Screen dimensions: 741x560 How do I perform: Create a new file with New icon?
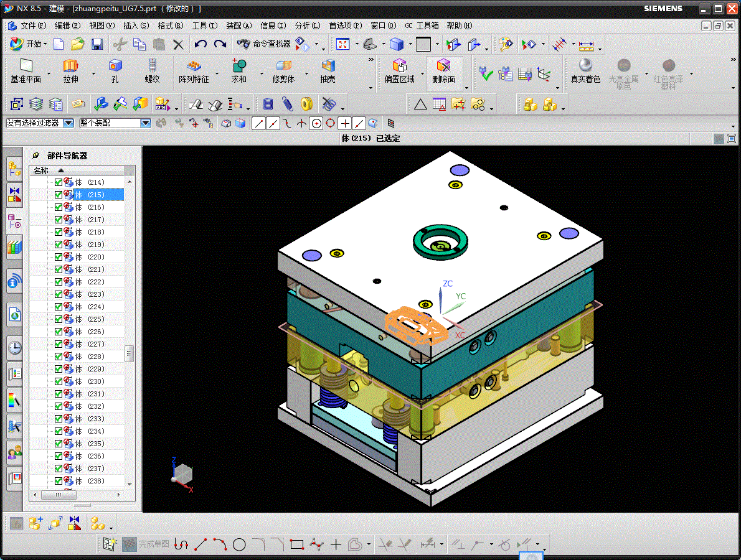coord(59,44)
